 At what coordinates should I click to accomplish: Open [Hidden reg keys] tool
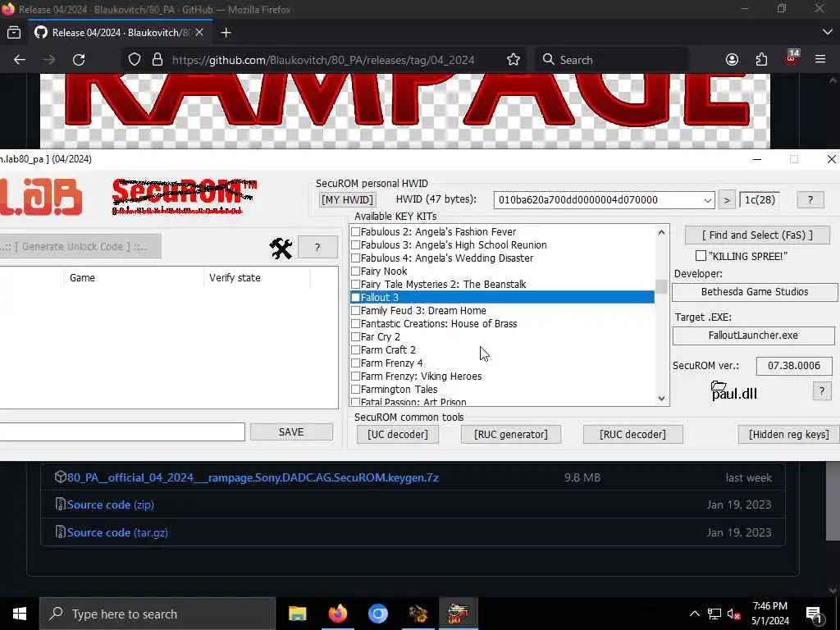click(788, 435)
